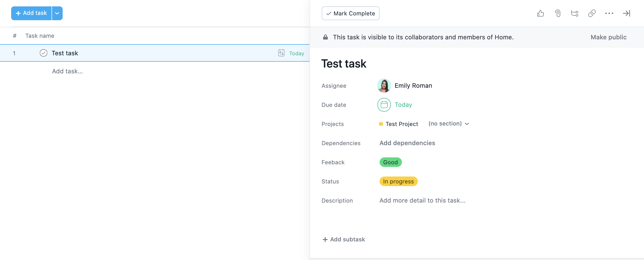Viewport: 644px width, 260px height.
Task: Toggle the Test task completion checkmark
Action: 44,53
